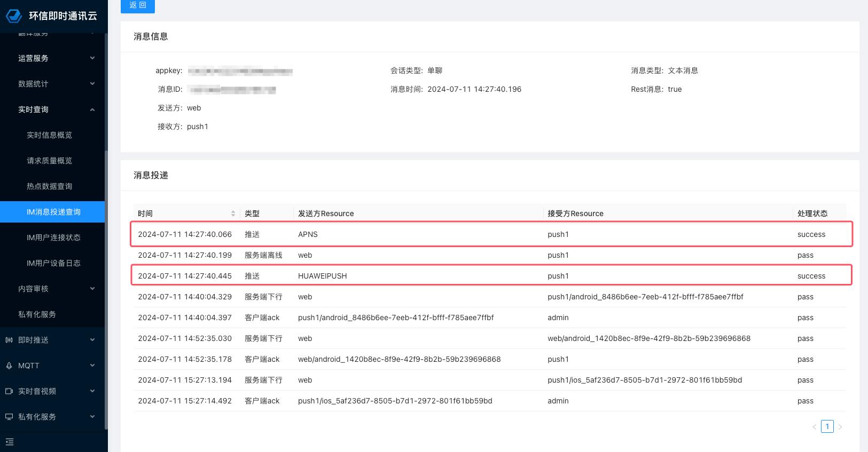Click the MQTT sidebar icon
The height and width of the screenshot is (452, 868).
pos(9,366)
